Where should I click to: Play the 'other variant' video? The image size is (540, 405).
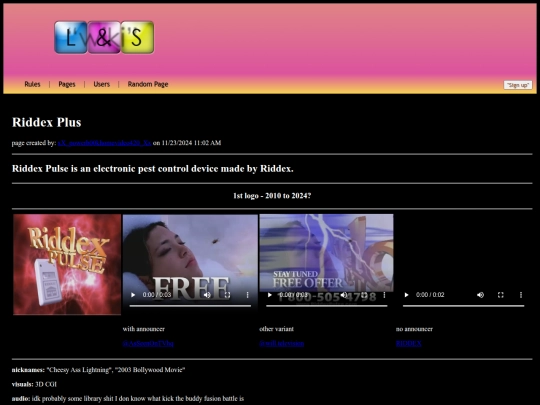(270, 295)
